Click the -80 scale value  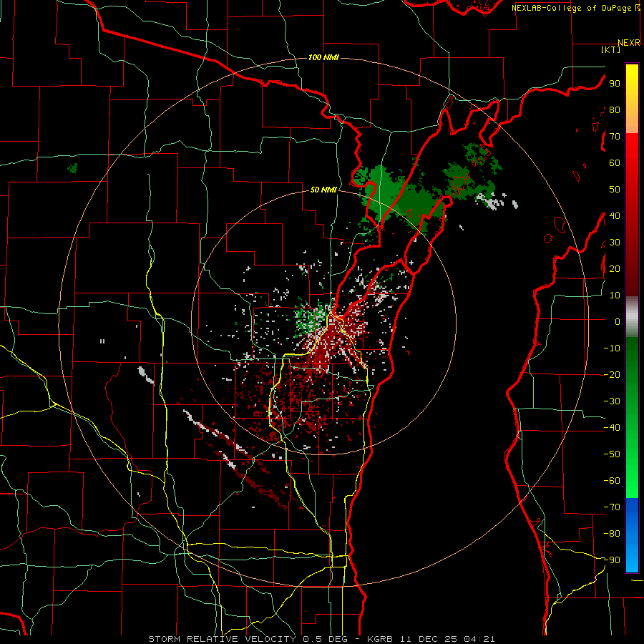(612, 534)
